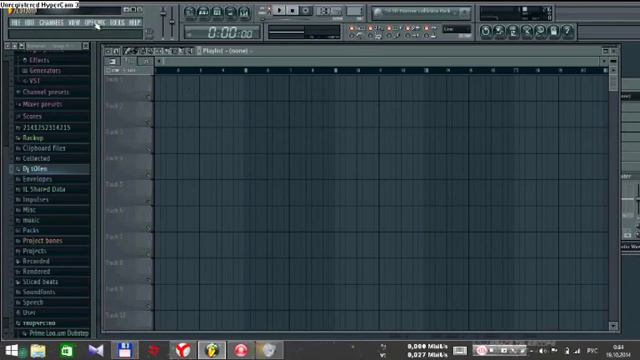640x360 pixels.
Task: Click the question mark help icon
Action: coord(567,31)
